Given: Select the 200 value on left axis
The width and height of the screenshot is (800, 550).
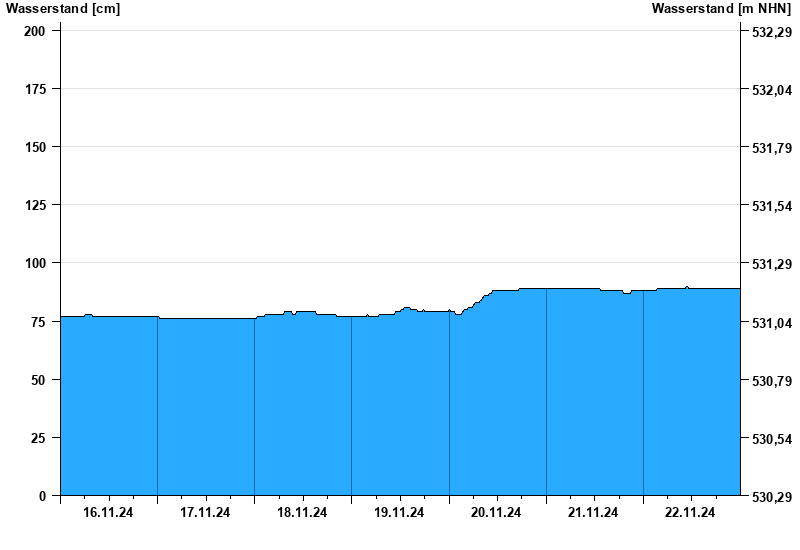Looking at the screenshot, I should pos(35,31).
